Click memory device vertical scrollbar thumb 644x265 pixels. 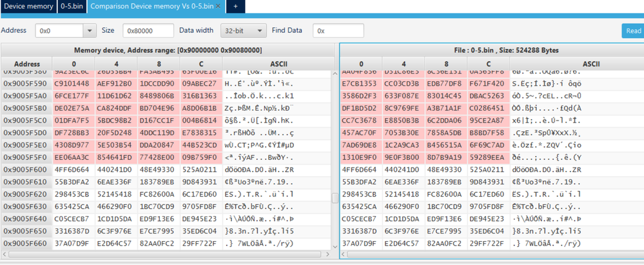point(335,198)
